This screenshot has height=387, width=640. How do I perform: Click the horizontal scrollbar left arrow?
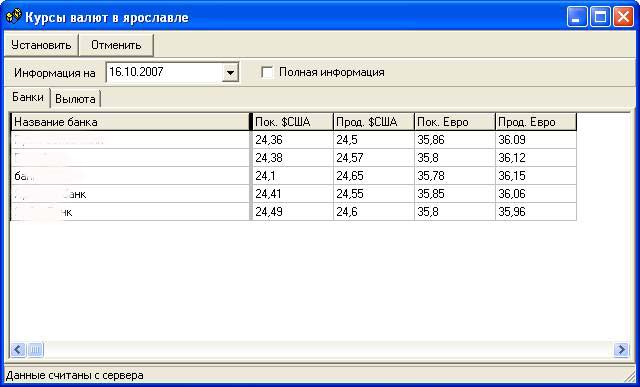[18, 350]
